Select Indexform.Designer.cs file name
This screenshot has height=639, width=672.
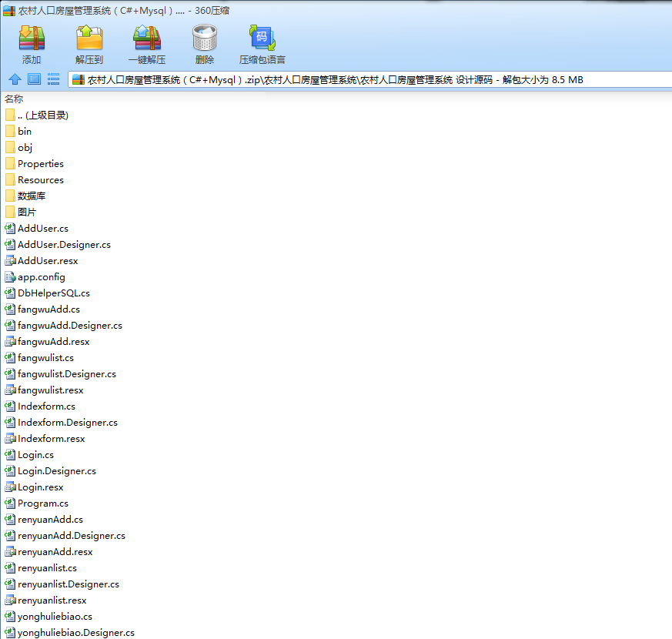tap(68, 423)
